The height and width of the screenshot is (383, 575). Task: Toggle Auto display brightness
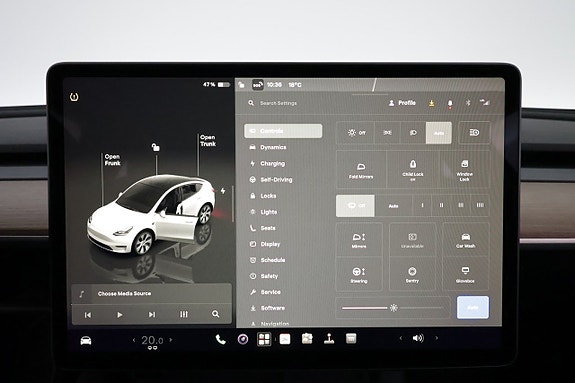[x=473, y=307]
